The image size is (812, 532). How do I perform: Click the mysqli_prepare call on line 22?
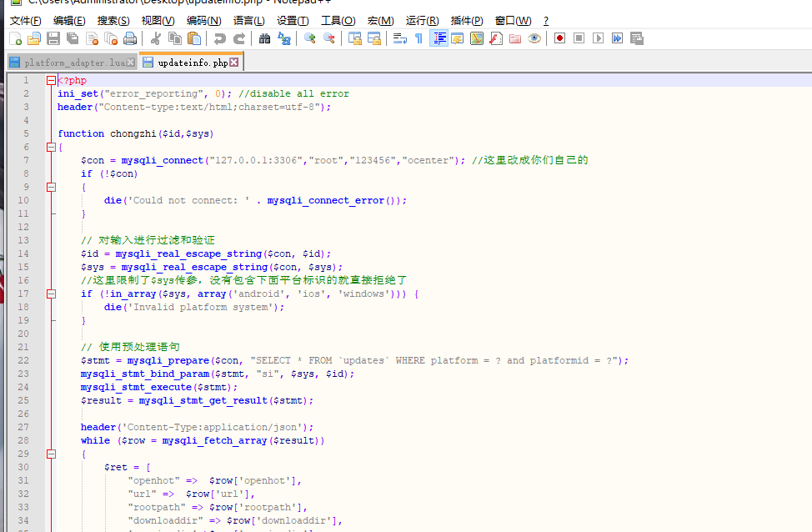pos(168,360)
